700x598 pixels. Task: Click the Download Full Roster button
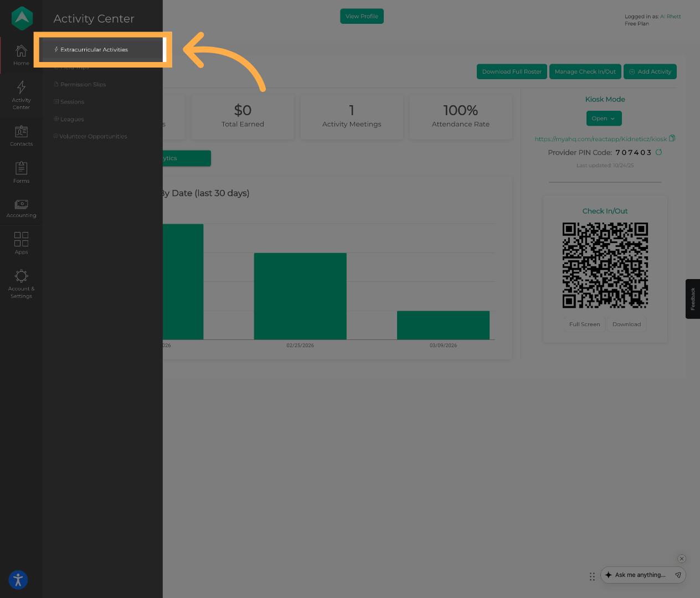pos(512,72)
